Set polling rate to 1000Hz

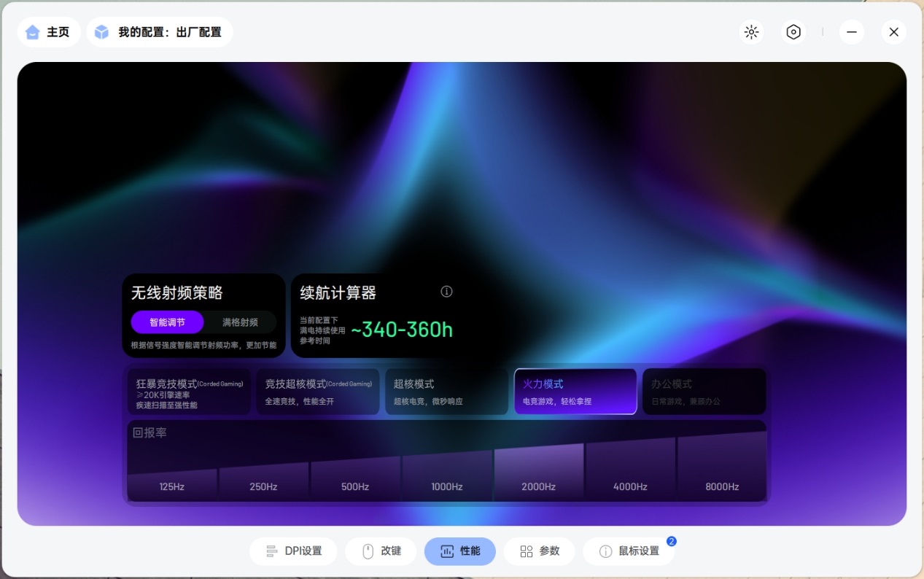(447, 475)
